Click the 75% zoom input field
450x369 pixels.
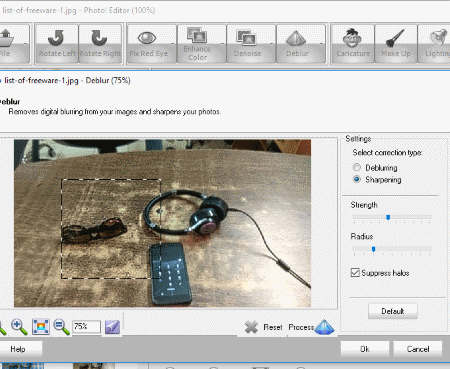[86, 326]
